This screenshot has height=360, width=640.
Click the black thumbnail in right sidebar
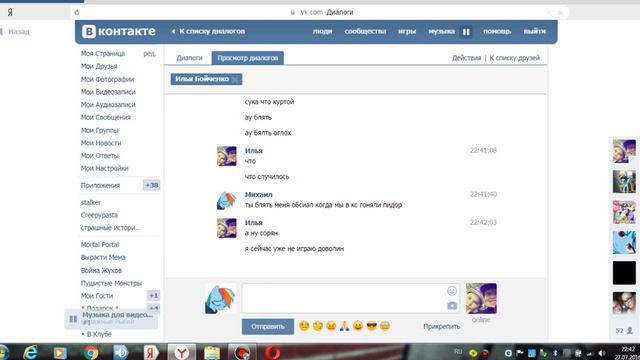point(624,273)
